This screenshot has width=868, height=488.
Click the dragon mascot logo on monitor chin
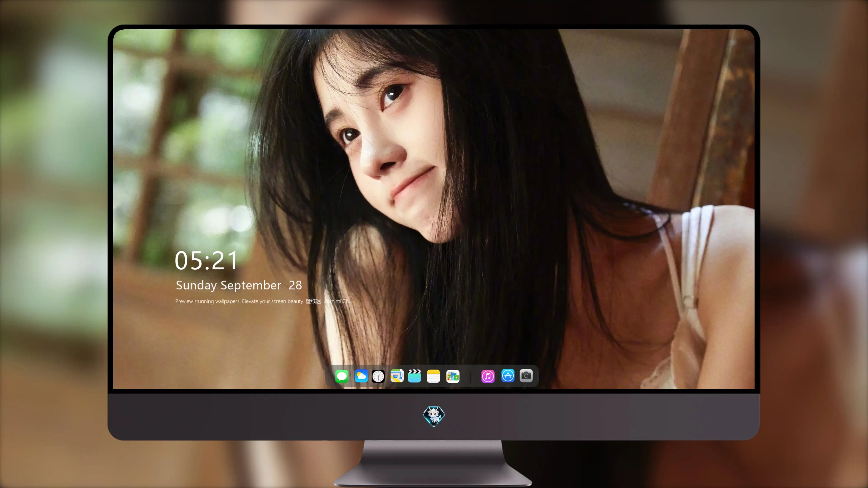click(434, 416)
